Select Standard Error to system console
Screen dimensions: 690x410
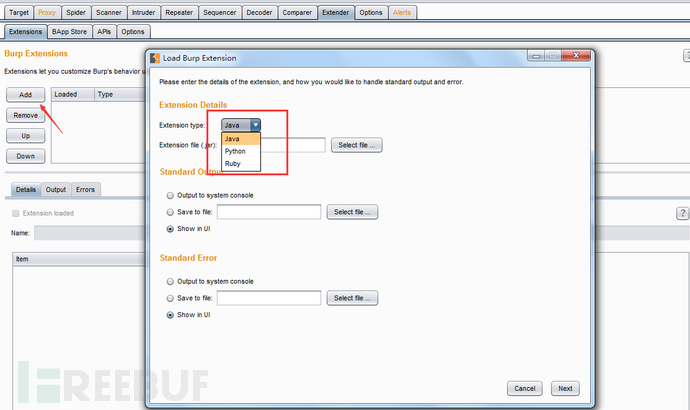[170, 282]
